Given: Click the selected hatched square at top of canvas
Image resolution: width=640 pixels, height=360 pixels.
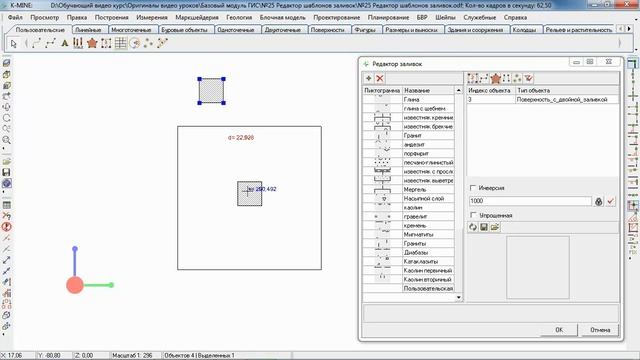Looking at the screenshot, I should click(211, 91).
